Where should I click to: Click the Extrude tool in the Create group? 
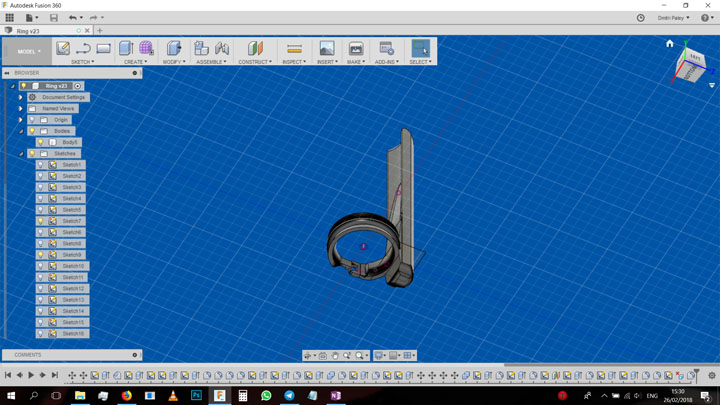(126, 48)
